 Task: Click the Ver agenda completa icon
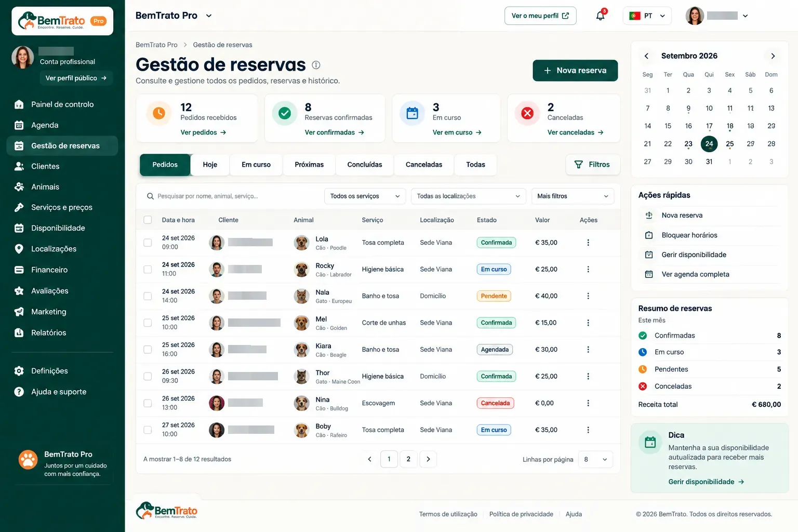649,274
